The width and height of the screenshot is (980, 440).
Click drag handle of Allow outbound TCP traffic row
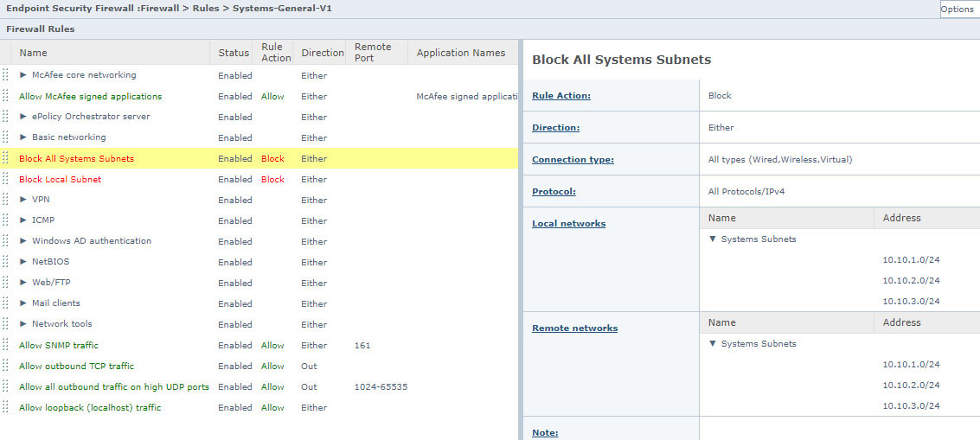[5, 366]
